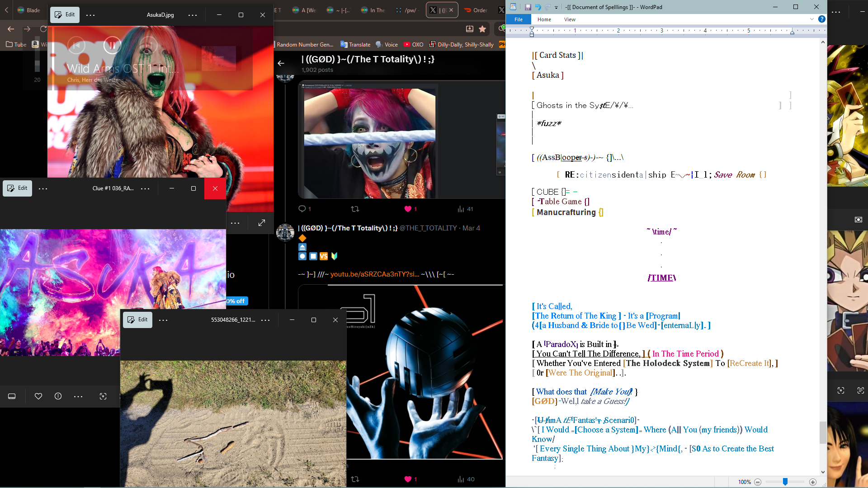Open the youtu.be link in tweet
This screenshot has width=868, height=488.
pyautogui.click(x=374, y=274)
